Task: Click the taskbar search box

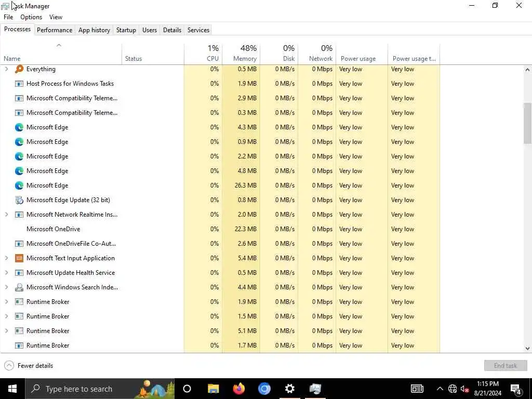Action: 100,389
